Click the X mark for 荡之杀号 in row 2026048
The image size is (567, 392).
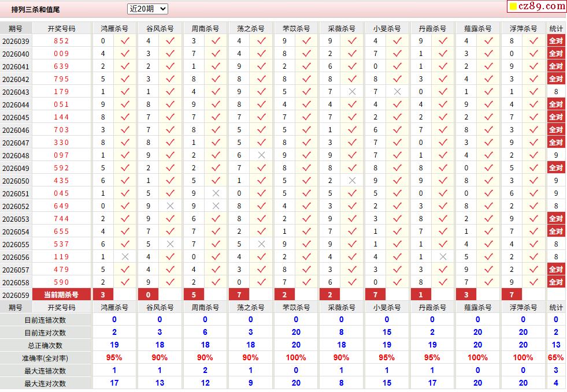coord(261,155)
